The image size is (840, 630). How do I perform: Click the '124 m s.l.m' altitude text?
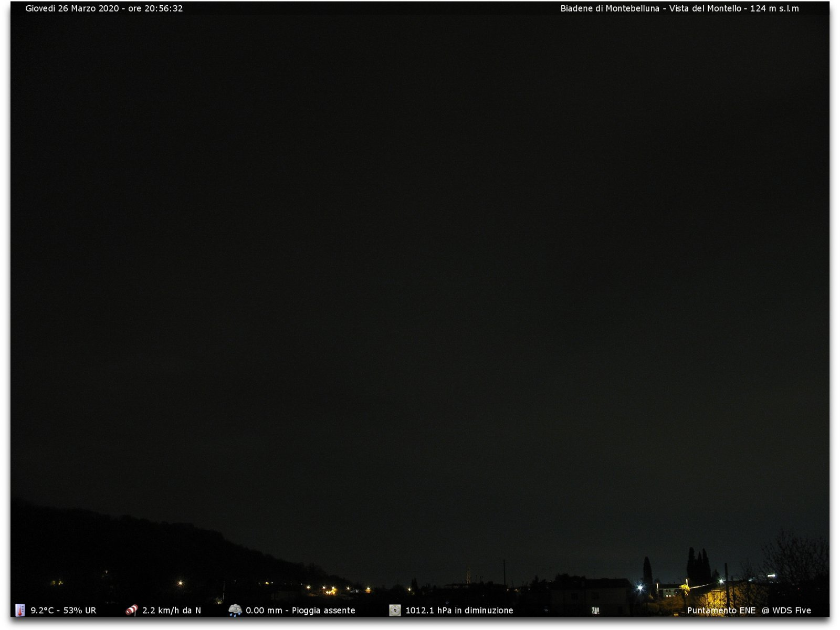point(774,8)
